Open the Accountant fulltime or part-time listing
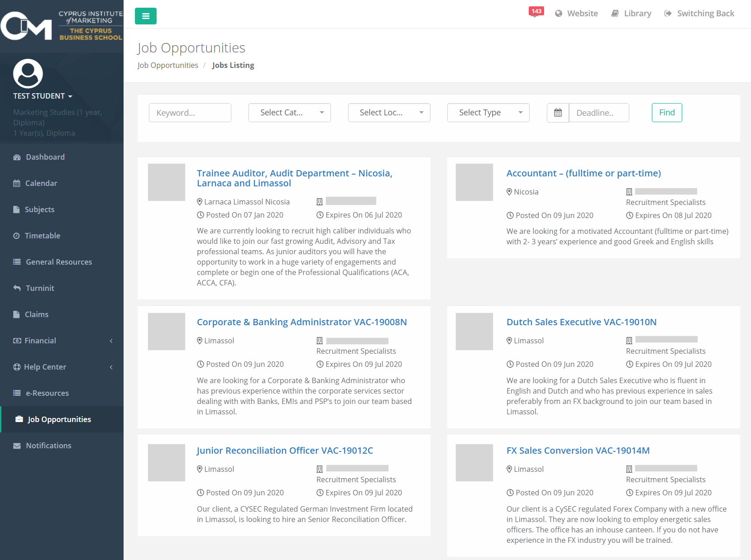The height and width of the screenshot is (560, 751). [584, 173]
